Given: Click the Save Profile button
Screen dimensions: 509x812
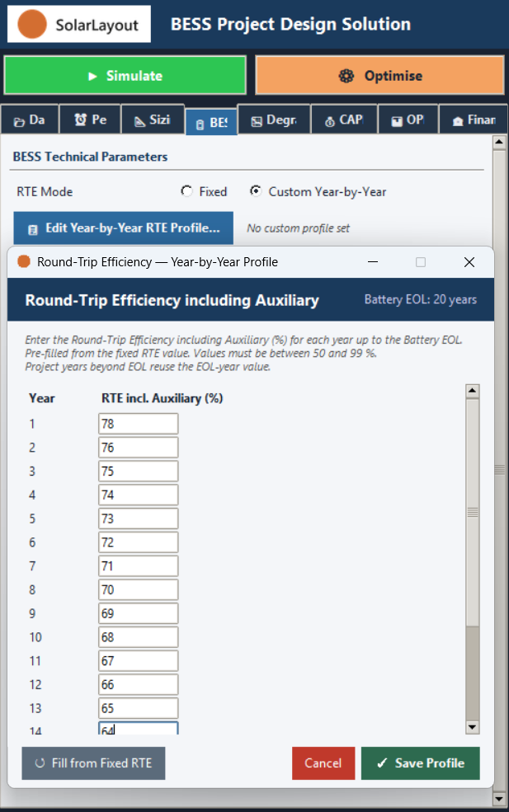Looking at the screenshot, I should click(x=421, y=763).
